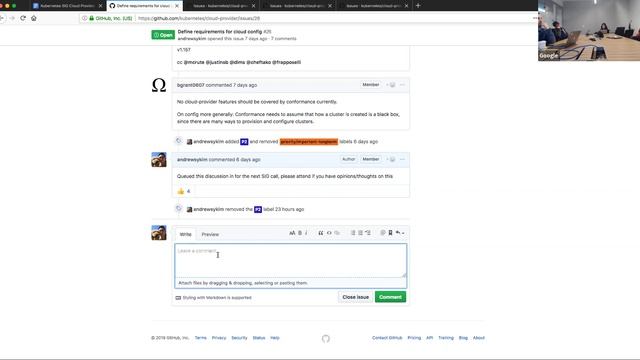This screenshot has width=640, height=360.
Task: Reload the current page
Action: point(23,18)
